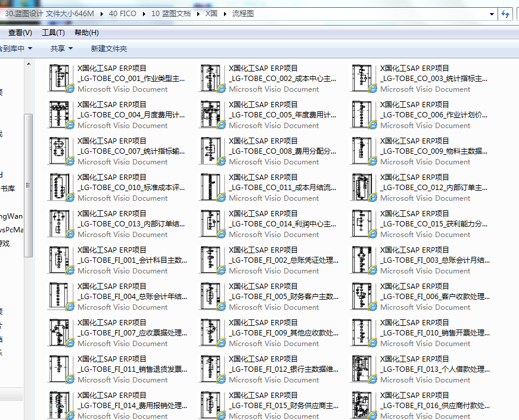Select the CO_010 标准成本 file icon

(x=61, y=187)
